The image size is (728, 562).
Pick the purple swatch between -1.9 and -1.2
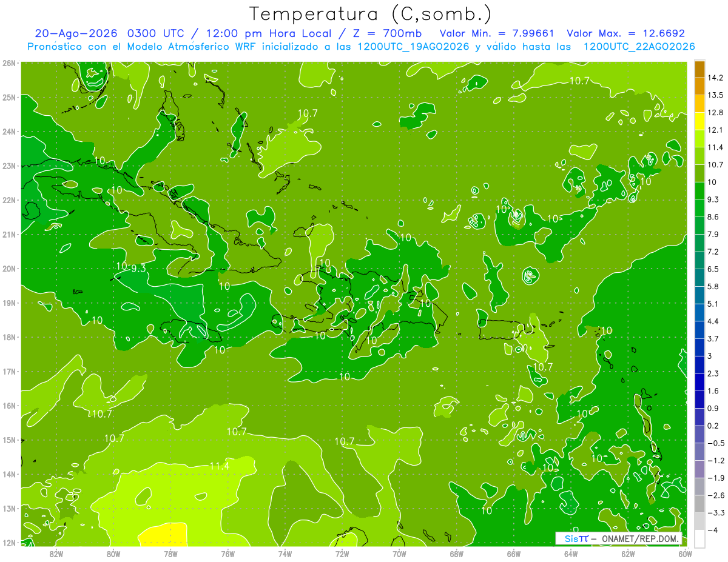tap(699, 469)
